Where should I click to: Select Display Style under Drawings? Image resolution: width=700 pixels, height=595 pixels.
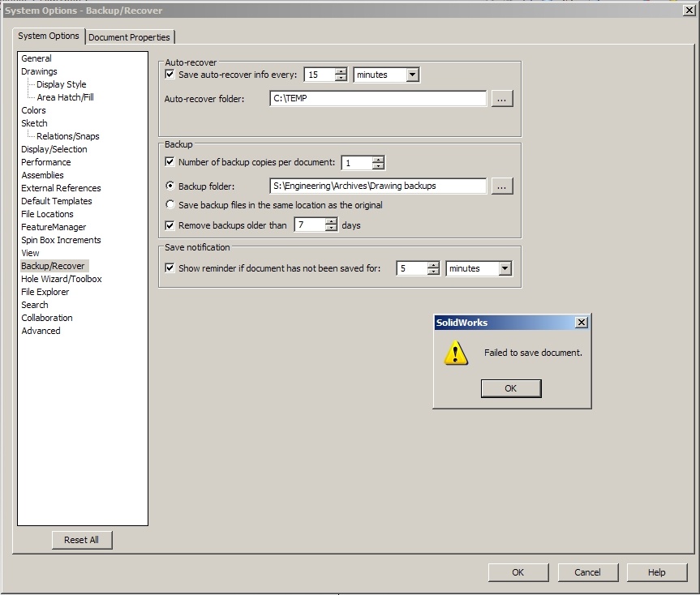61,84
